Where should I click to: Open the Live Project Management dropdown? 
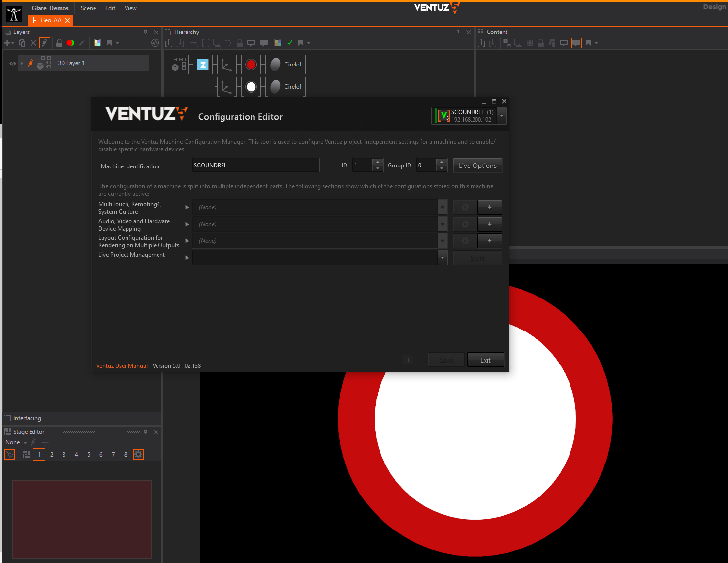[442, 258]
